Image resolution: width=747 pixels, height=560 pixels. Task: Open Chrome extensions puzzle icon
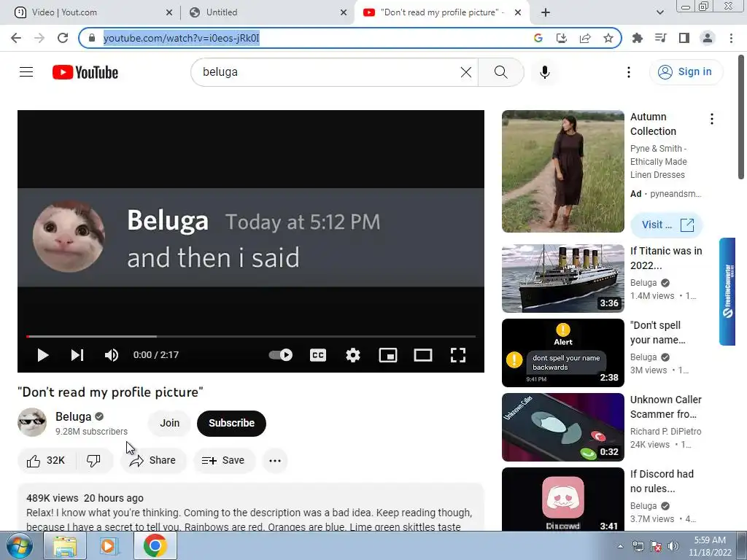click(x=637, y=38)
